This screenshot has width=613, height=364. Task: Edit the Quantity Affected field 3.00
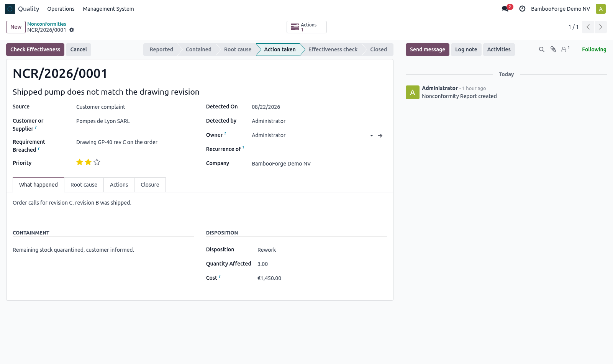[x=263, y=264]
